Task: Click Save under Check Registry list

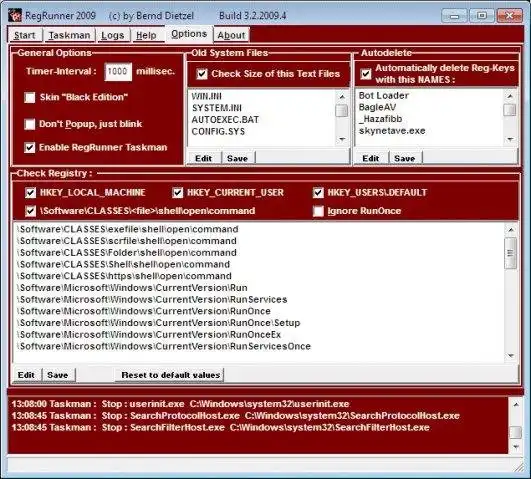Action: (58, 375)
